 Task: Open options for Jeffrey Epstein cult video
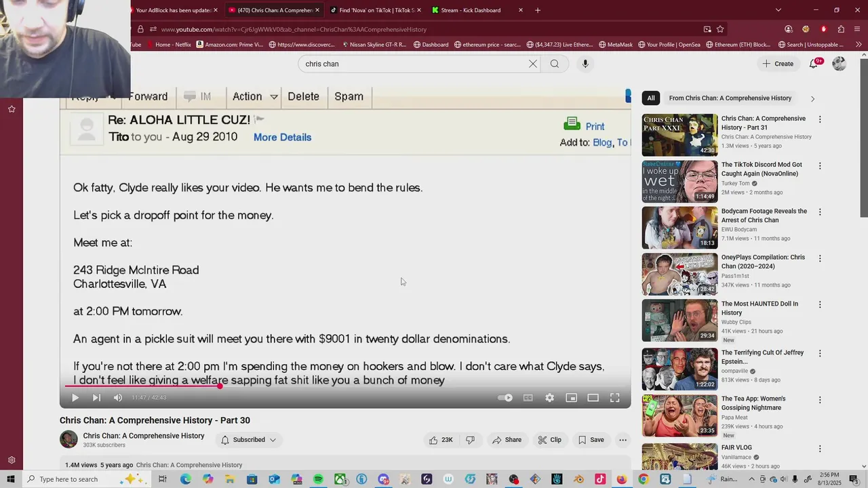(x=820, y=353)
